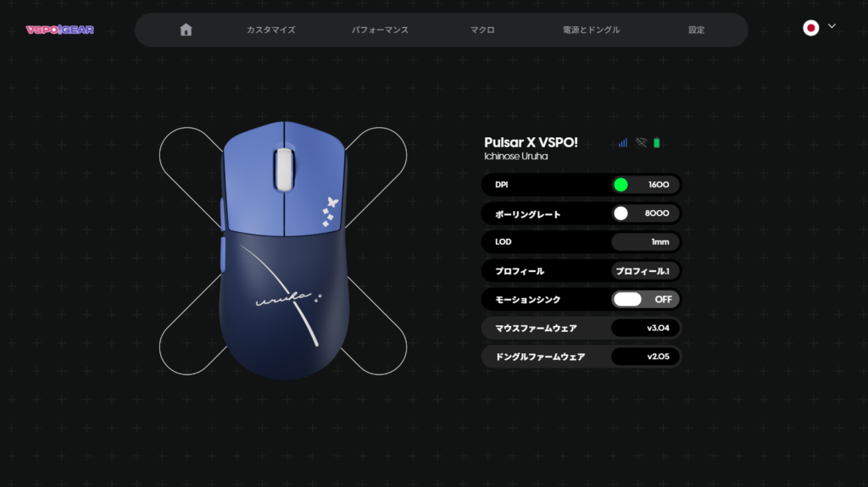Click the crossed-out wireless connection icon
The height and width of the screenshot is (487, 868).
pos(641,143)
